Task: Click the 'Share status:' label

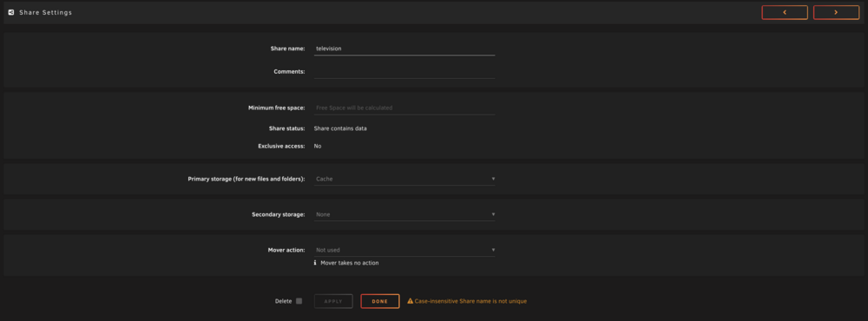Action: coord(287,128)
